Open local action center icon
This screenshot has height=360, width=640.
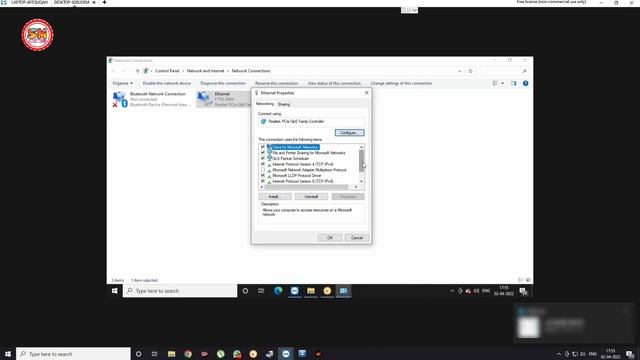click(630, 354)
